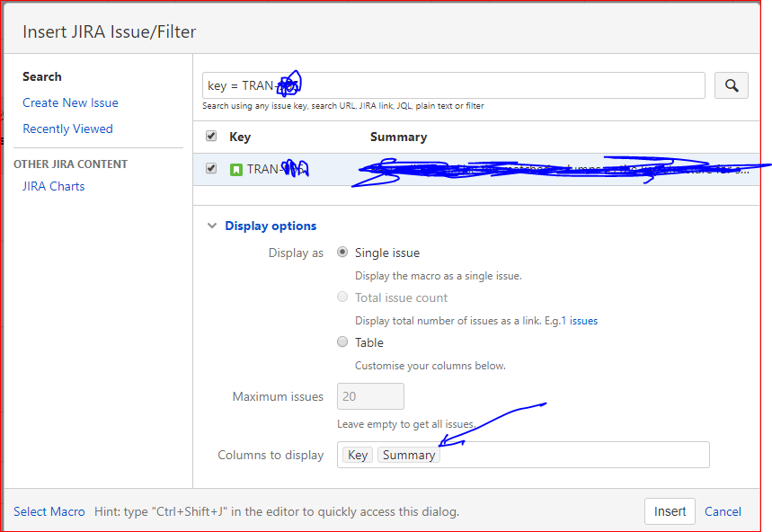Open the Search section in sidebar

(x=42, y=76)
